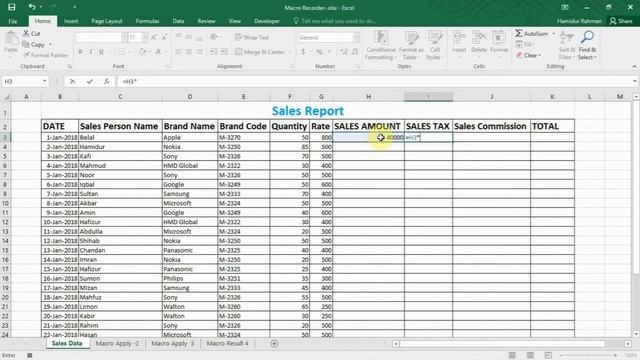Click the New Sheet plus icon

[274, 344]
